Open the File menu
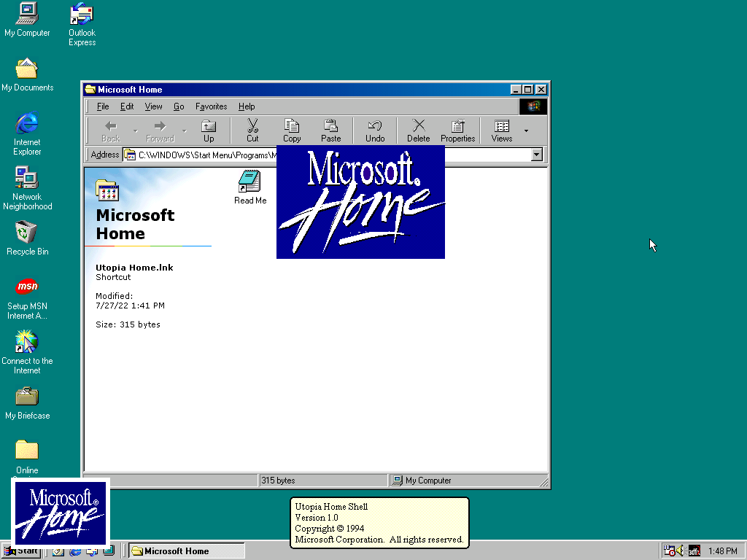Image resolution: width=747 pixels, height=560 pixels. point(103,106)
